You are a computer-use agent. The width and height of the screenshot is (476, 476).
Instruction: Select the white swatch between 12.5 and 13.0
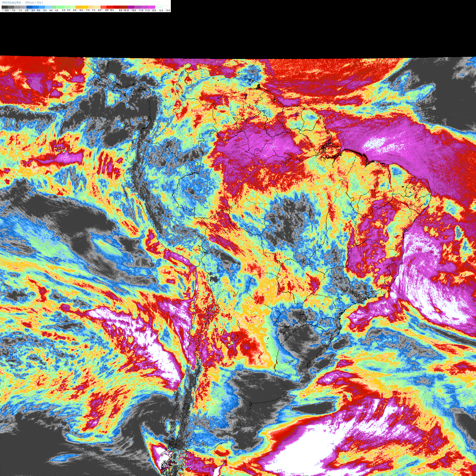pos(166,7)
